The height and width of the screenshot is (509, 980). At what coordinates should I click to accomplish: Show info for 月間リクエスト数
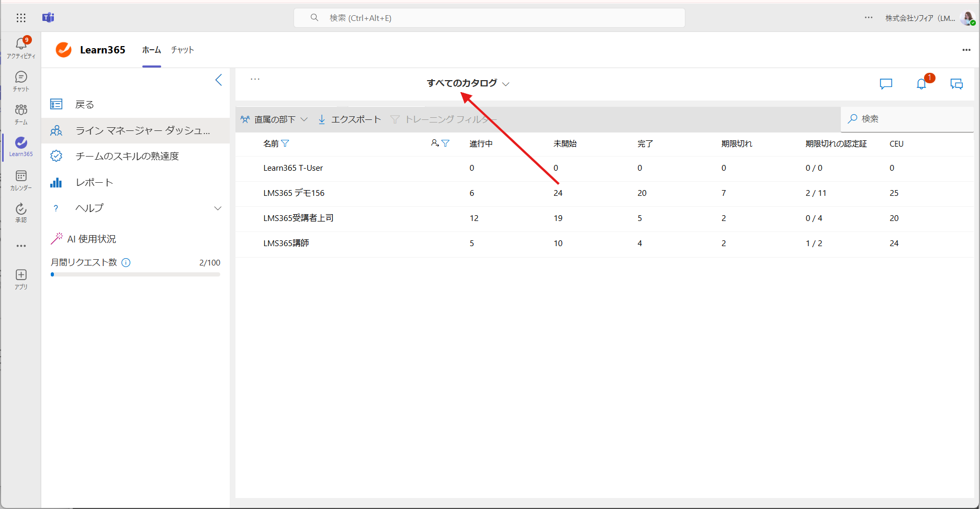click(x=126, y=262)
